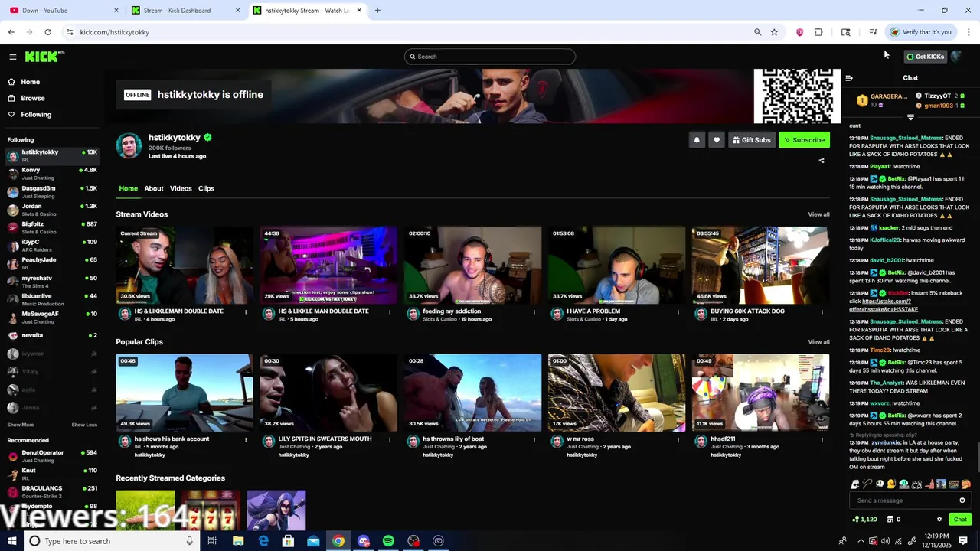Open the feeding my addiction video thumbnail
980x551 pixels.
point(472,265)
